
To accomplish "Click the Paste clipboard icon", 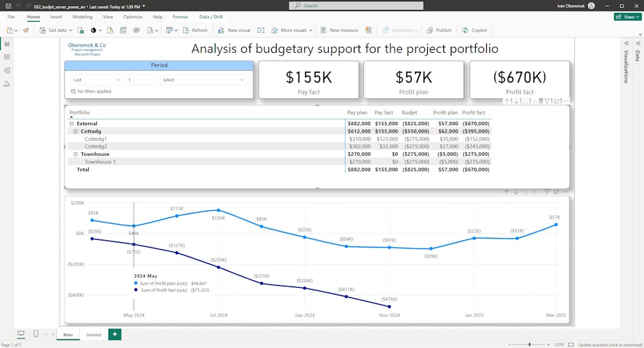I will pyautogui.click(x=10, y=30).
